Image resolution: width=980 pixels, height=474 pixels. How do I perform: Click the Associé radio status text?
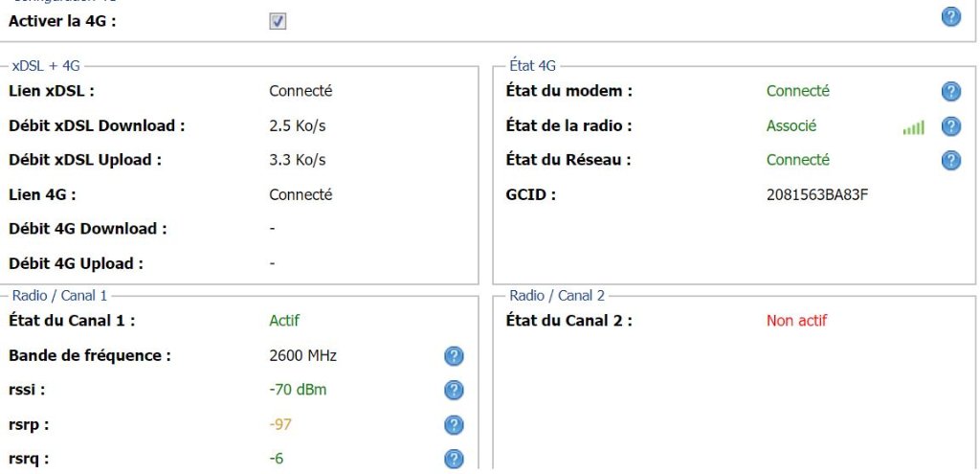pyautogui.click(x=791, y=125)
